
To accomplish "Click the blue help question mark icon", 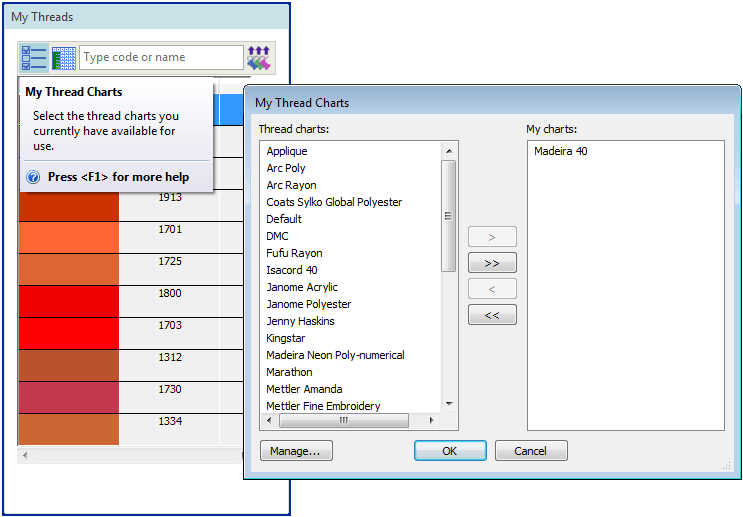I will (33, 177).
